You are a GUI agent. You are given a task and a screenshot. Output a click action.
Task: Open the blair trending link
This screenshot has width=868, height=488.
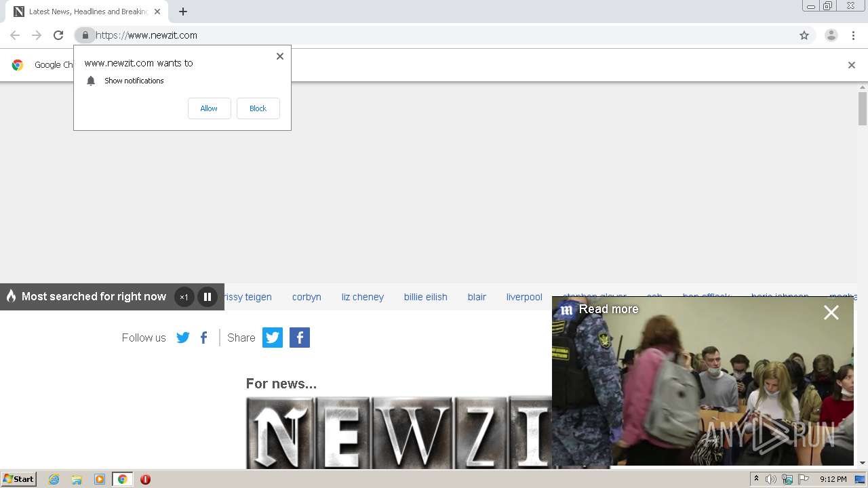click(x=477, y=297)
